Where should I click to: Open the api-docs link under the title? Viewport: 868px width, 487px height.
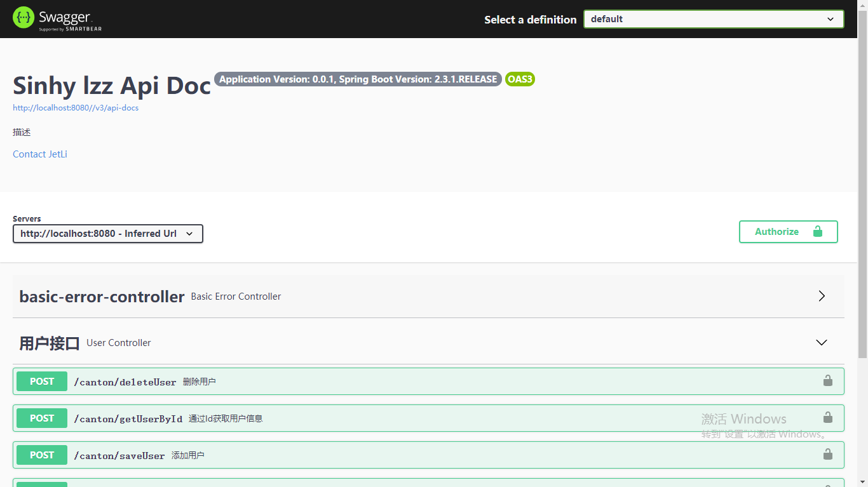pos(75,108)
